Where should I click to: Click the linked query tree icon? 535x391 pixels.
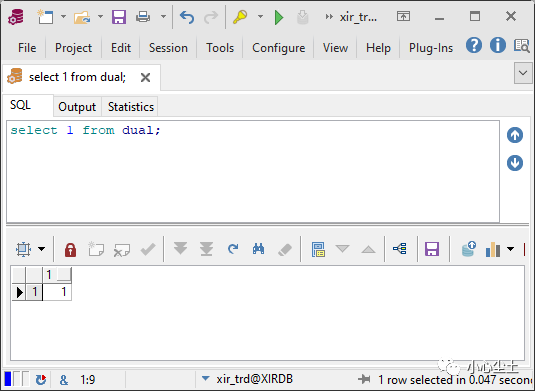tap(400, 249)
